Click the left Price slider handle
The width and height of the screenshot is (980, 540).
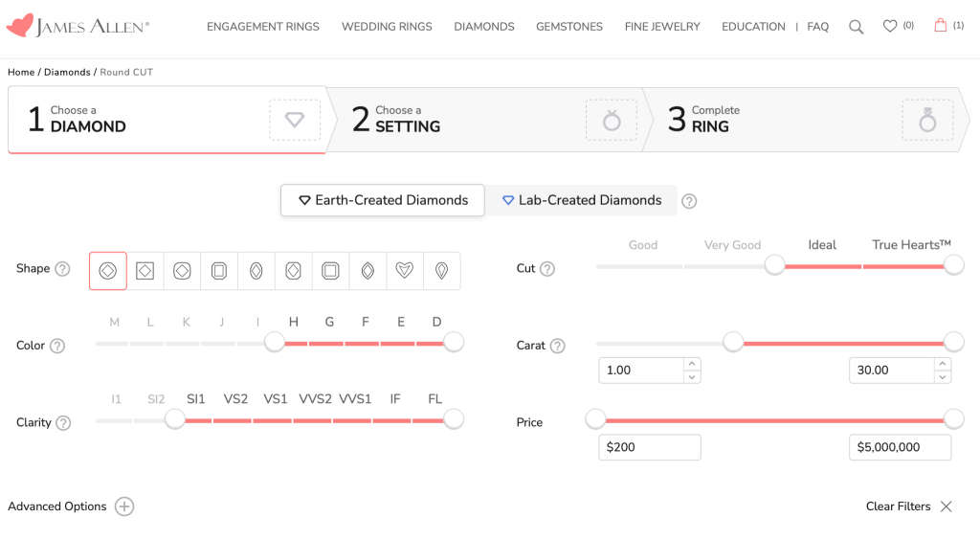(595, 418)
